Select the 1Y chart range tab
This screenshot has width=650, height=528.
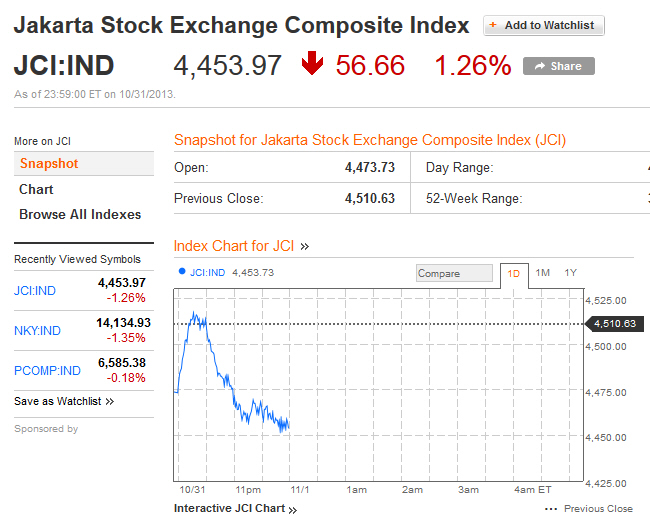click(570, 272)
